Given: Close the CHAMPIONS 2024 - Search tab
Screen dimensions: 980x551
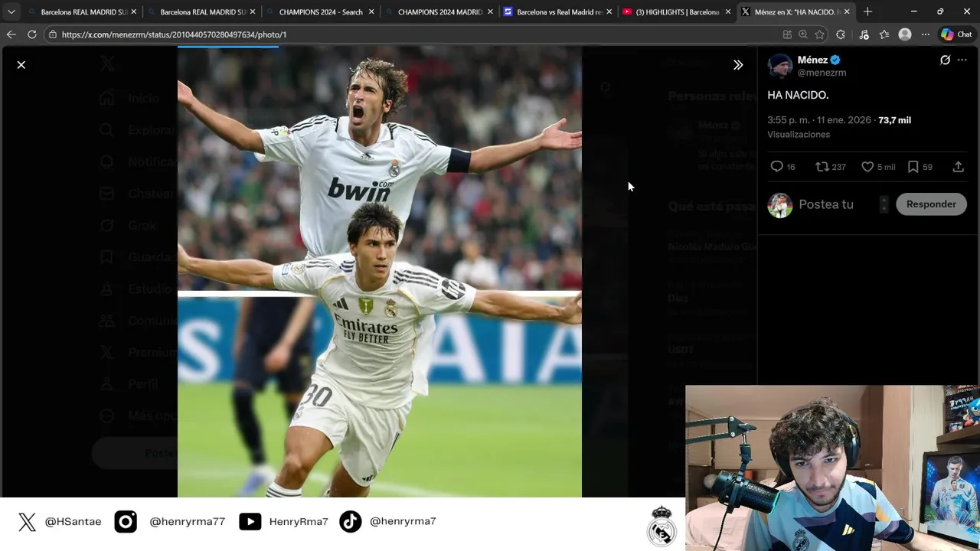Looking at the screenshot, I should [371, 11].
